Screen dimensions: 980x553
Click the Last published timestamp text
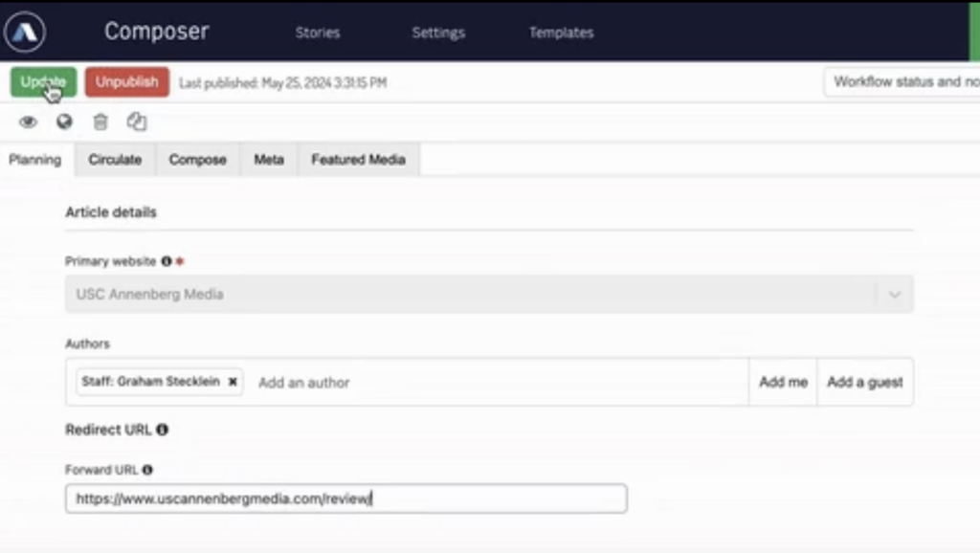[282, 82]
